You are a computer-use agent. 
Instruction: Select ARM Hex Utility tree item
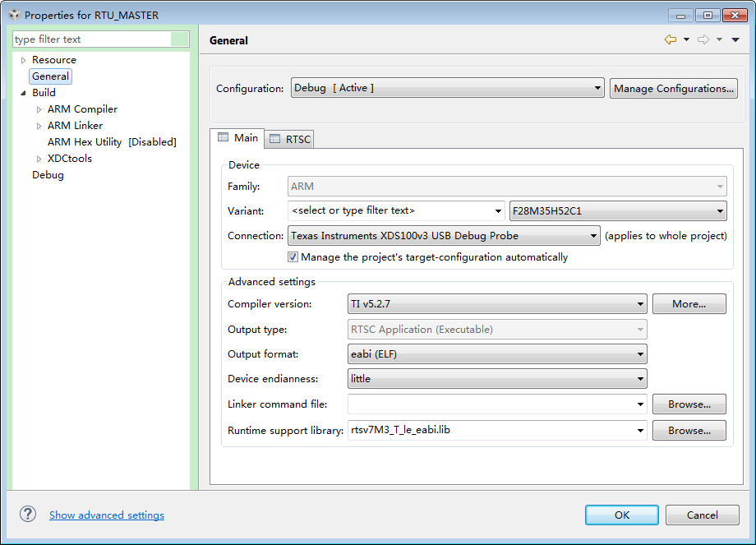point(112,142)
